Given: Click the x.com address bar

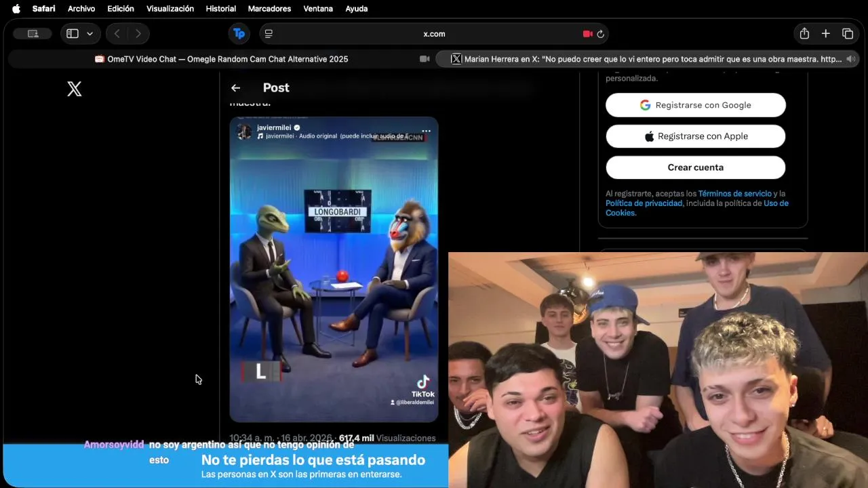Looking at the screenshot, I should pos(434,34).
